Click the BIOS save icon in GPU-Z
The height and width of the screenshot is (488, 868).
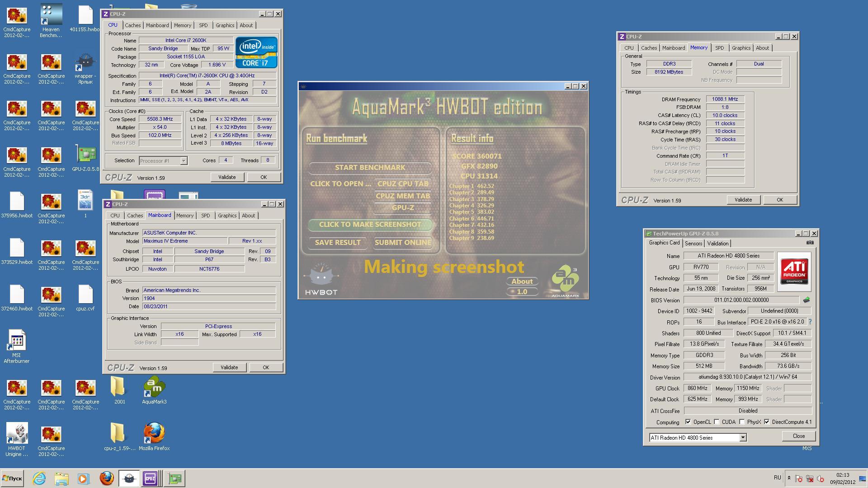[x=806, y=300]
